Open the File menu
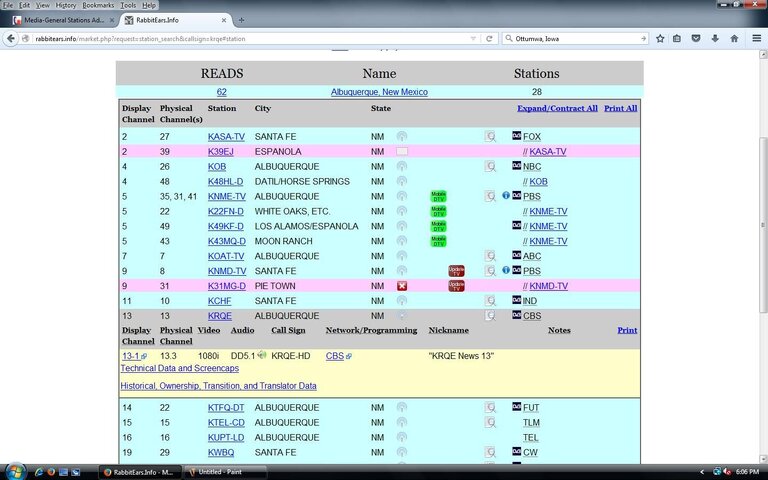 [x=8, y=5]
